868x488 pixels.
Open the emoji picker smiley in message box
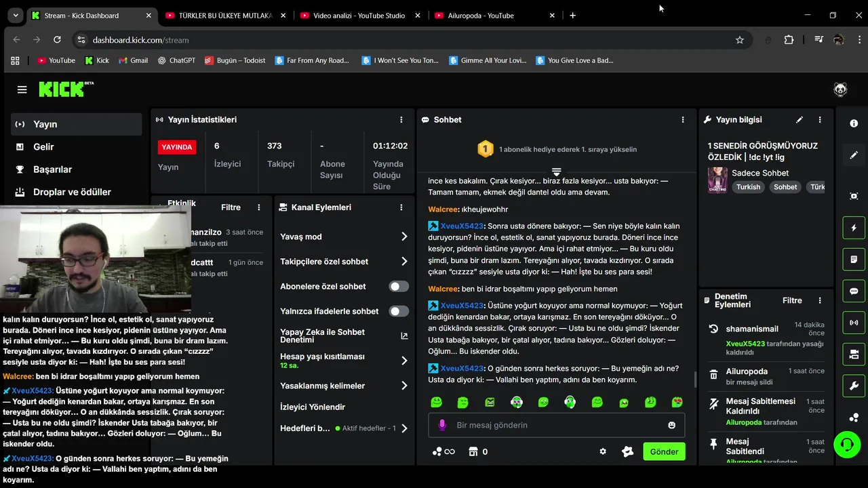click(x=671, y=425)
